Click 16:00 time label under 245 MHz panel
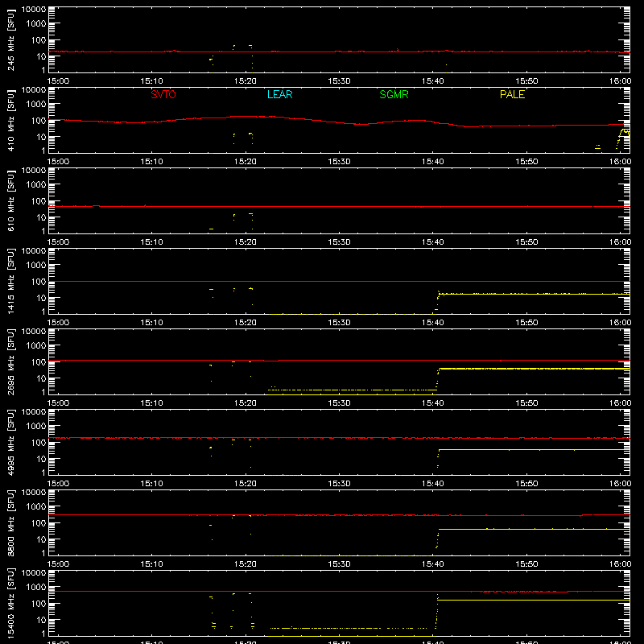644x644 pixels. coord(620,81)
